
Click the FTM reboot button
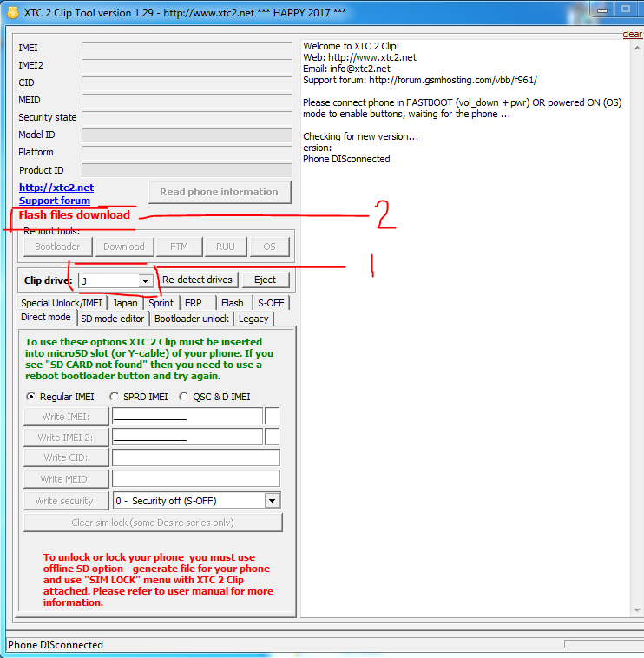click(179, 247)
